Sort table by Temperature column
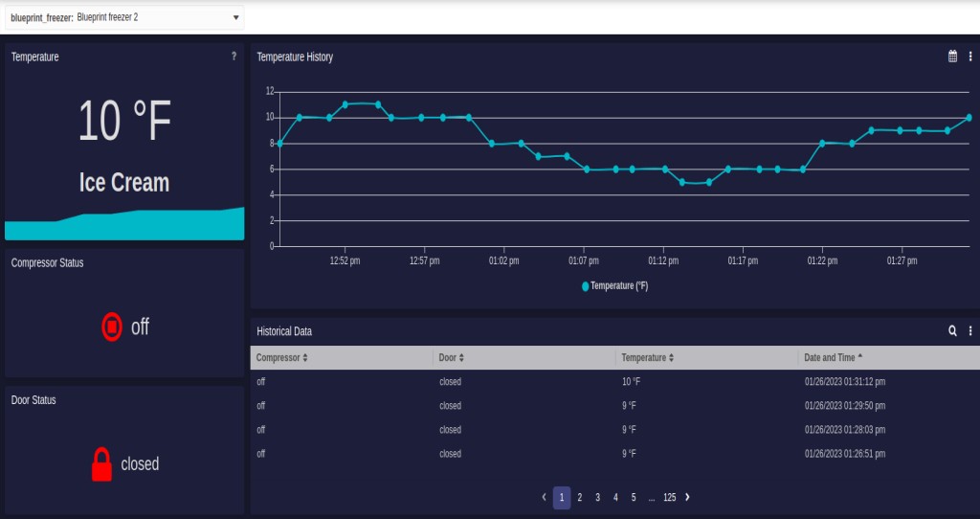This screenshot has height=519, width=980. 648,357
